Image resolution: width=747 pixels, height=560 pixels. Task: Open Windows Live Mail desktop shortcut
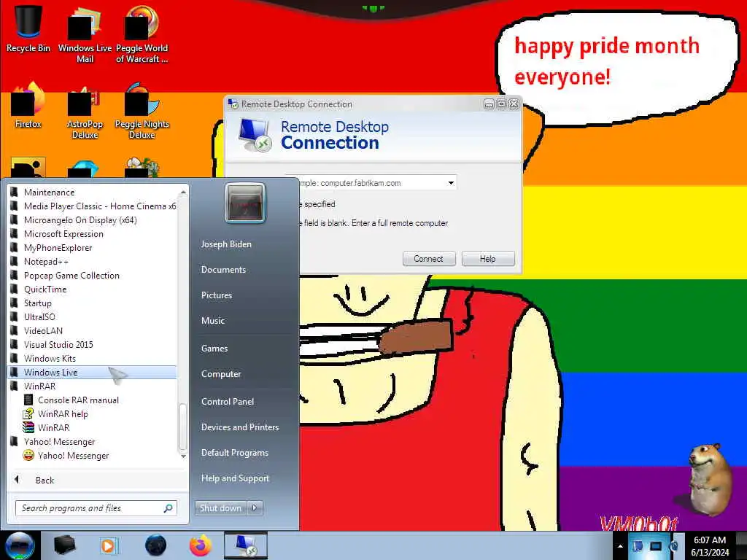pos(85,34)
